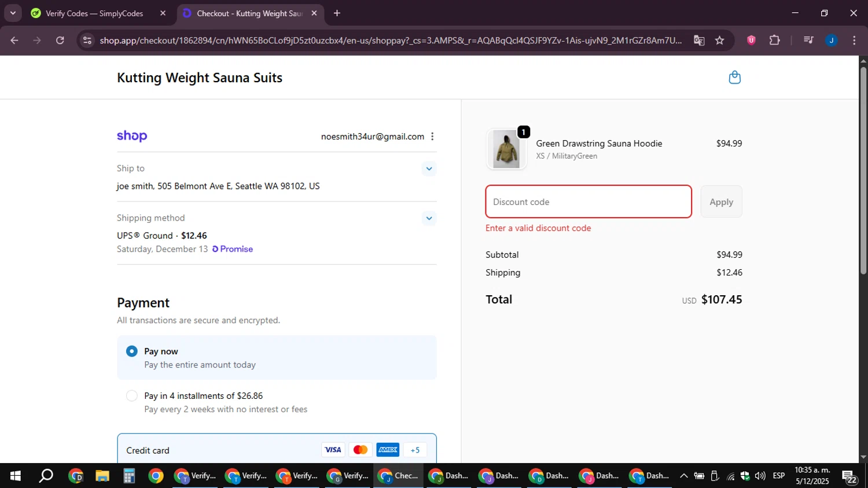The width and height of the screenshot is (868, 488).
Task: Open the Chrome profile J avatar
Action: (x=832, y=41)
